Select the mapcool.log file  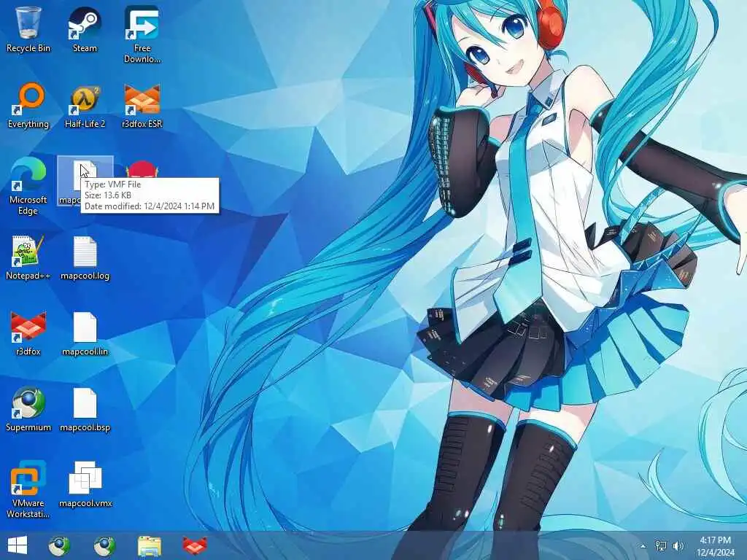[x=85, y=257]
